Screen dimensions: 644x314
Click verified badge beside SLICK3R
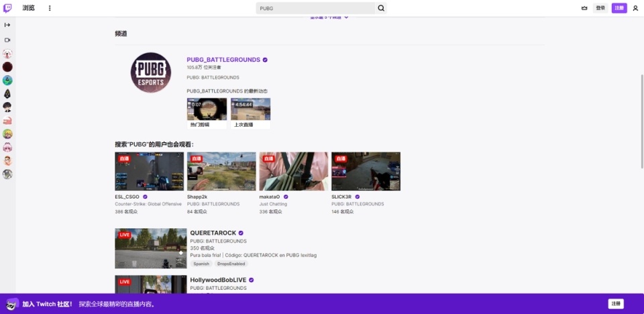point(358,197)
